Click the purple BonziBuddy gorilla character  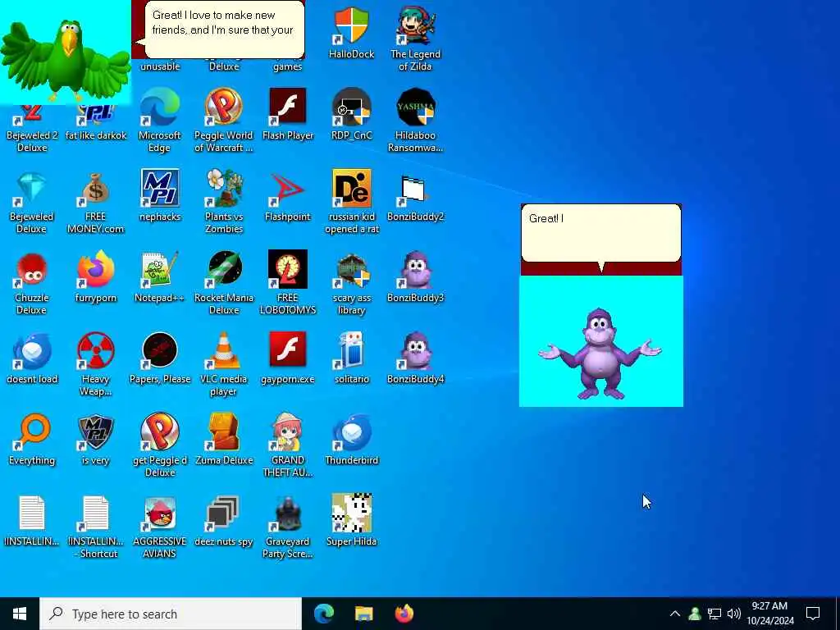coord(600,354)
